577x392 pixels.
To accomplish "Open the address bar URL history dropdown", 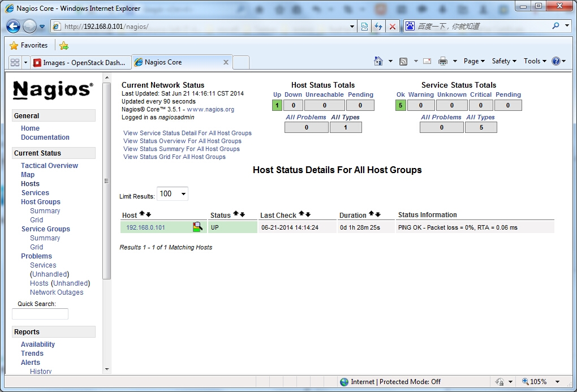I will 352,27.
